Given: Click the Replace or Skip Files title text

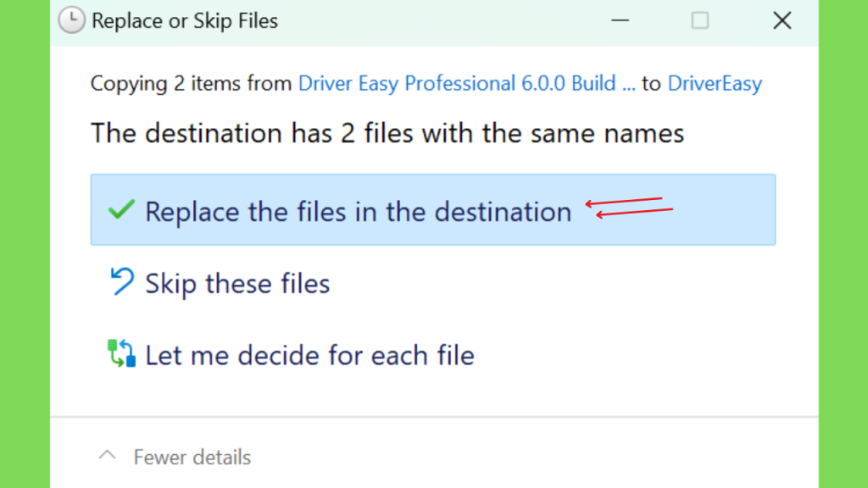Looking at the screenshot, I should (185, 21).
